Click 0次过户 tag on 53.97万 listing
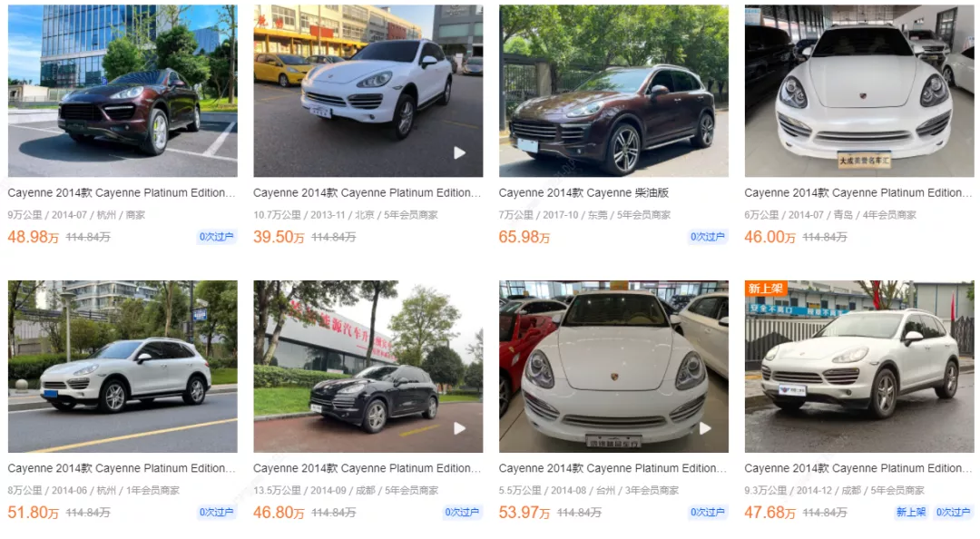The image size is (980, 539). [708, 512]
